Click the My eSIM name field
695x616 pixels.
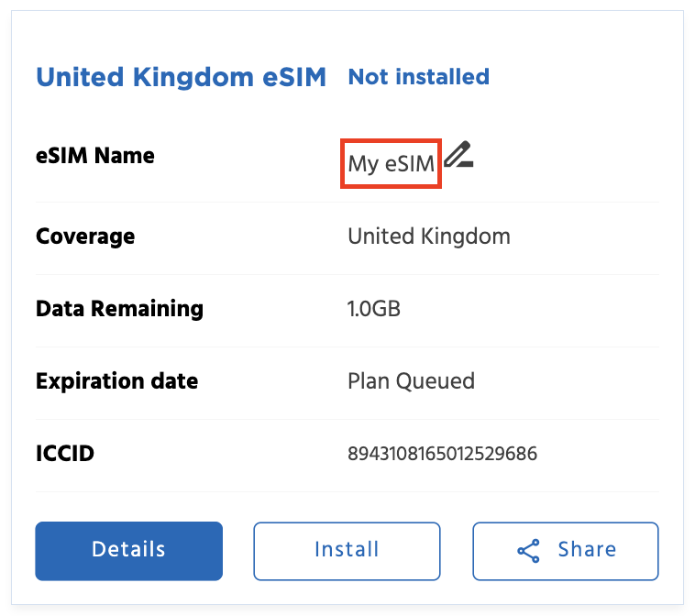click(392, 165)
